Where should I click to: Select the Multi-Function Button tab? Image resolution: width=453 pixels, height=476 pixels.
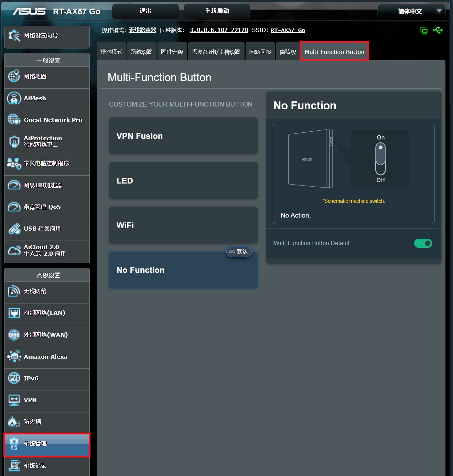[x=334, y=52]
